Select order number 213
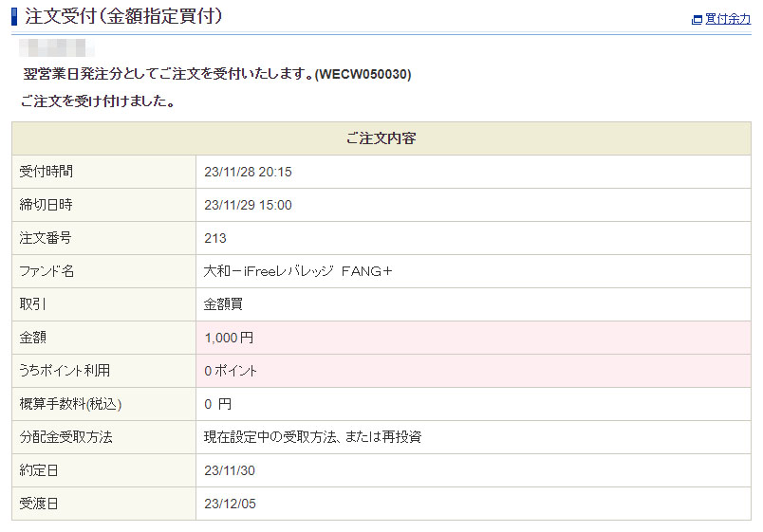Image resolution: width=763 pixels, height=532 pixels. coord(215,238)
